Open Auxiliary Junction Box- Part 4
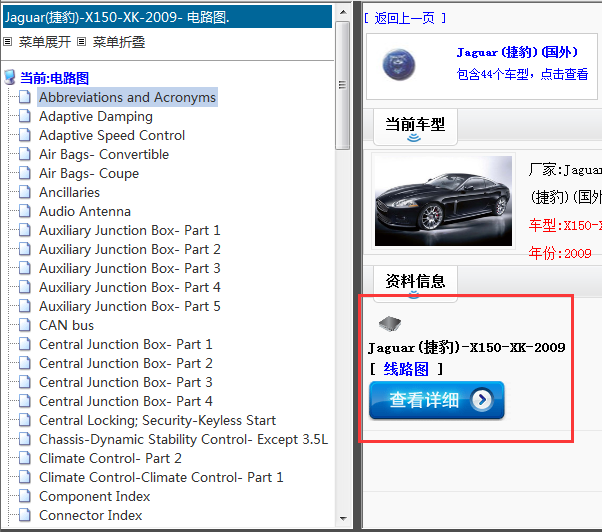 pyautogui.click(x=130, y=287)
